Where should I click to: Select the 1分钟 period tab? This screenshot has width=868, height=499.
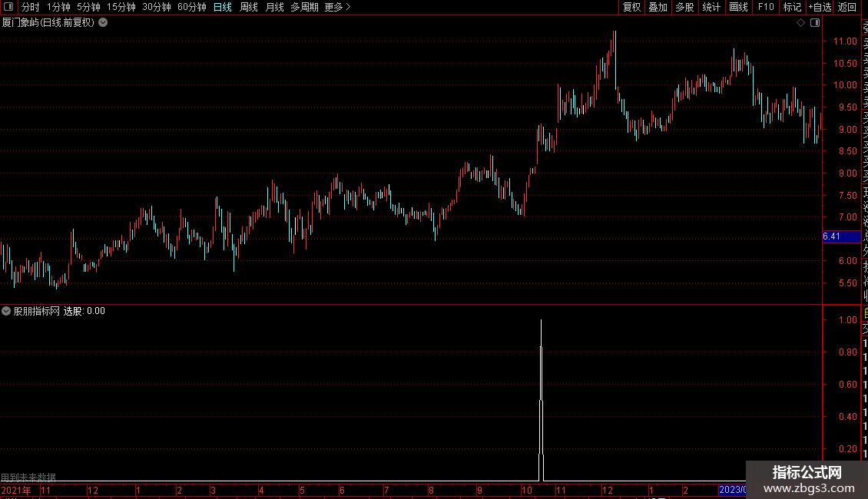(x=58, y=7)
